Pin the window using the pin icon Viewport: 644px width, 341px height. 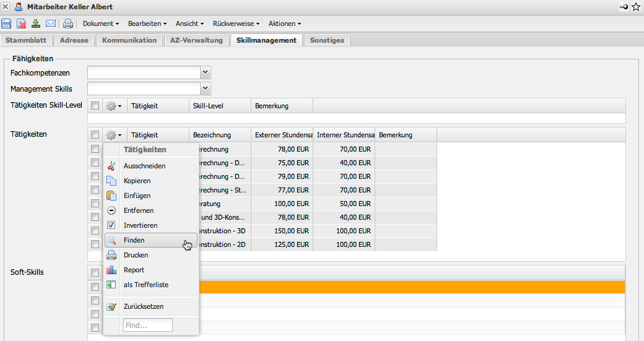click(624, 7)
